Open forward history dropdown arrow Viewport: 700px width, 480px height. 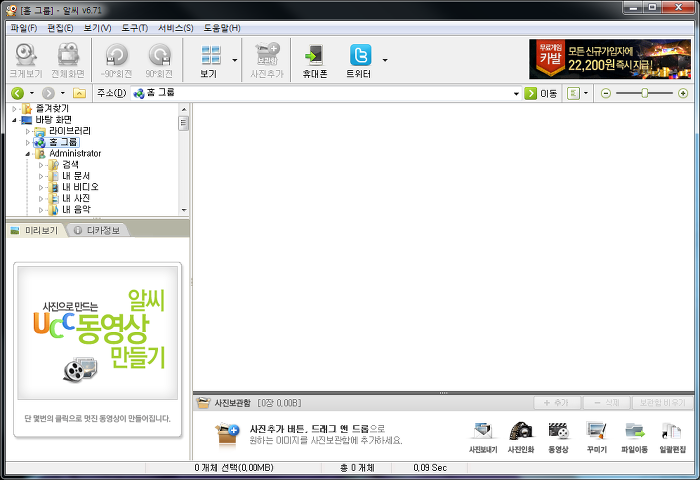click(62, 93)
